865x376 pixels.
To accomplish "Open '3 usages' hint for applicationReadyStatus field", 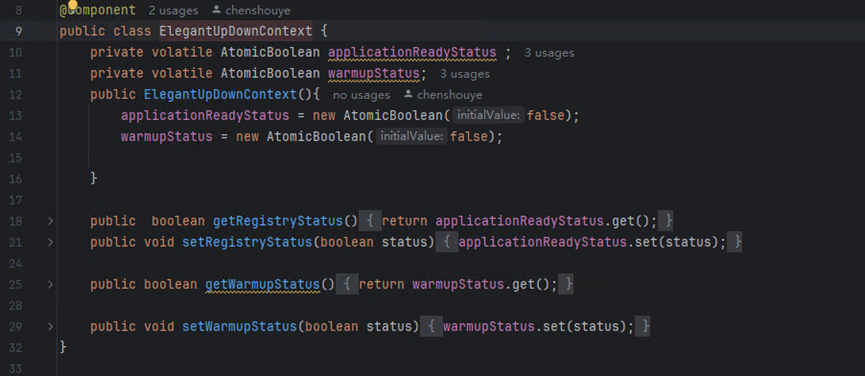I will pos(549,53).
